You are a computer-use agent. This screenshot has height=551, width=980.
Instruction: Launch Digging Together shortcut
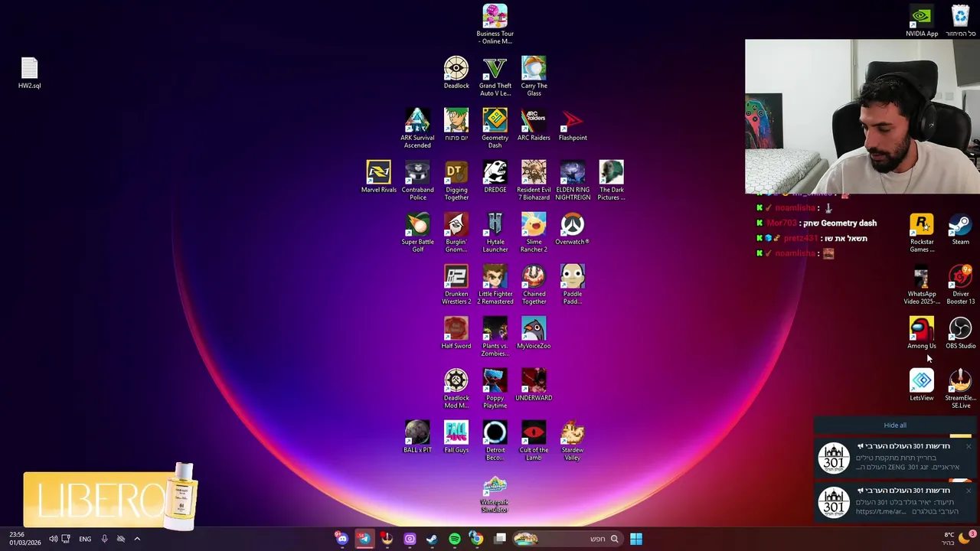point(456,180)
